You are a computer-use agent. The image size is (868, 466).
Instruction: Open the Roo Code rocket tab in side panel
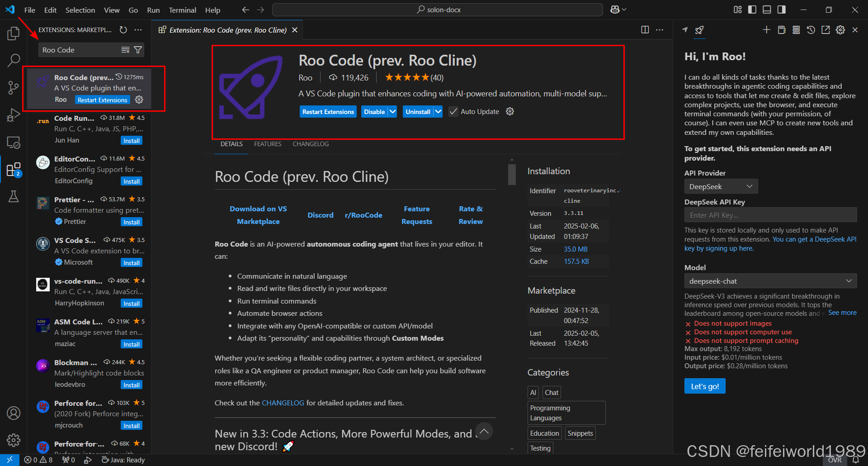[x=699, y=30]
